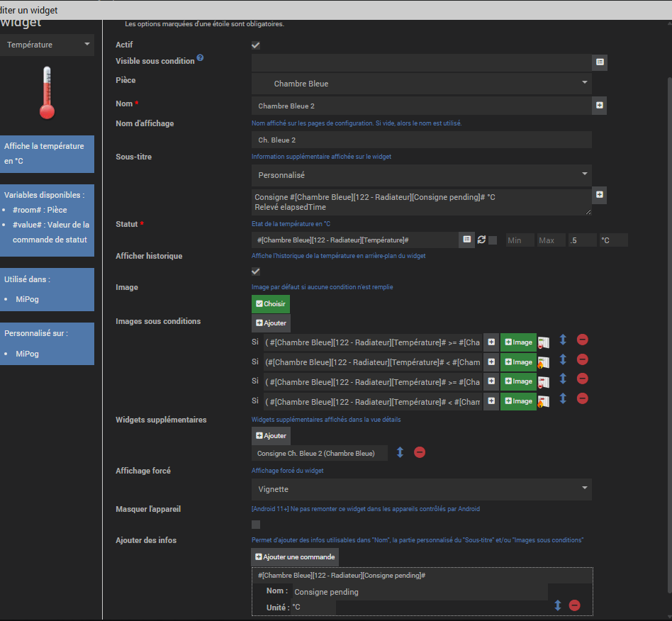Uncheck the Actif checkbox
This screenshot has height=621, width=672.
click(256, 45)
